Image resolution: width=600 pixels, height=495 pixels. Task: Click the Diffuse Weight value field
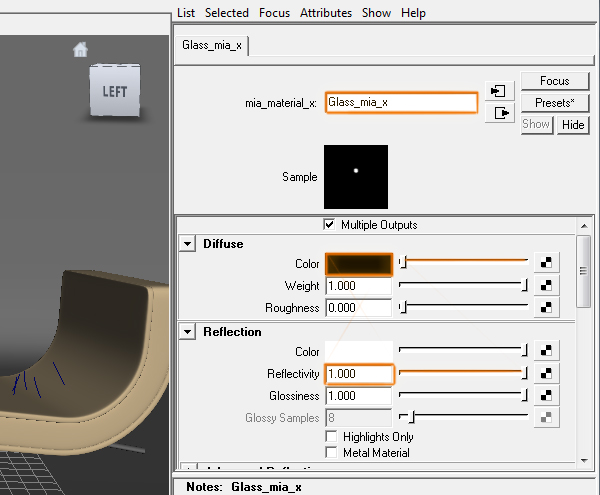point(359,286)
